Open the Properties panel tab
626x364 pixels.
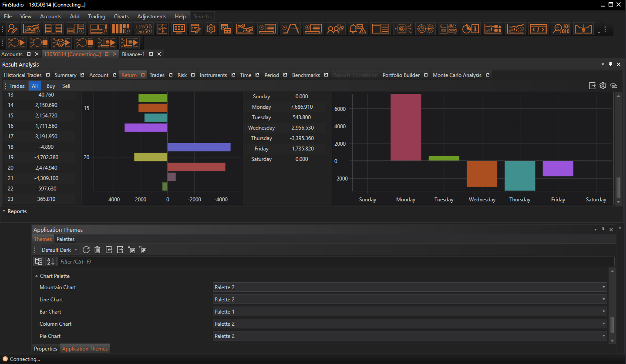tap(46, 349)
